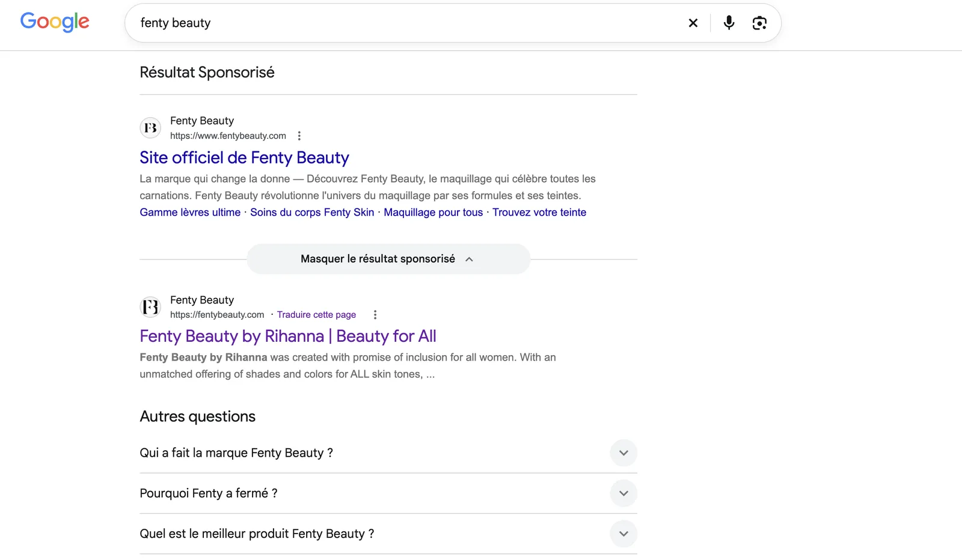962x560 pixels.
Task: Open the sponsored result's three-dot menu
Action: coord(299,136)
